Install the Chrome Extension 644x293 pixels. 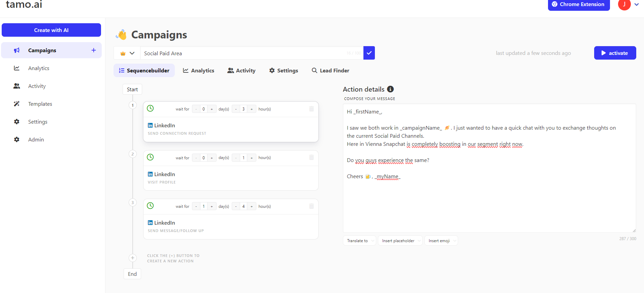coord(579,4)
